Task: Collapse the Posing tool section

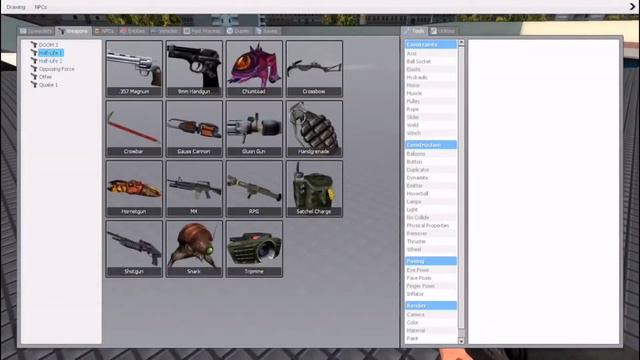Action: [431, 261]
